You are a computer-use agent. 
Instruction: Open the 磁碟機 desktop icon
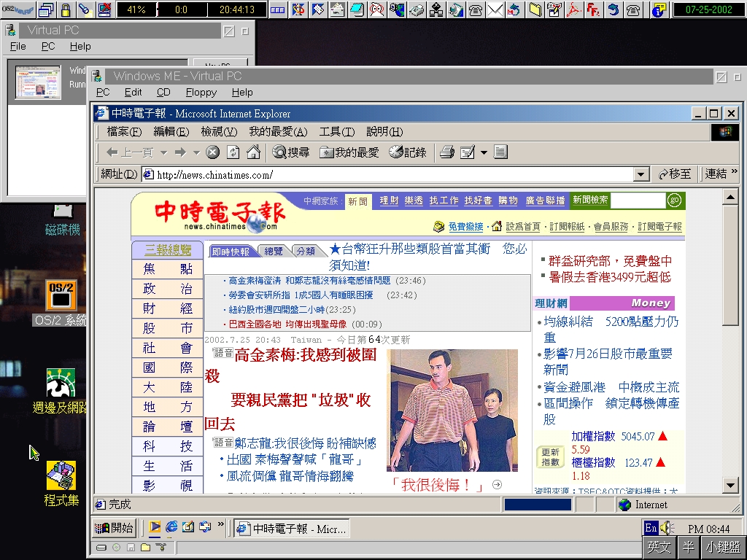click(x=63, y=220)
